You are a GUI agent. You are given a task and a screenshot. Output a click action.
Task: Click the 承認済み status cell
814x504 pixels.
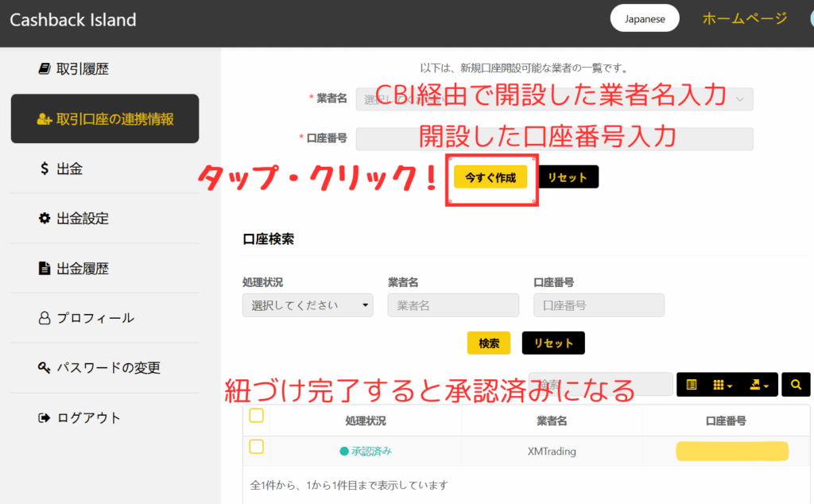[x=366, y=451]
